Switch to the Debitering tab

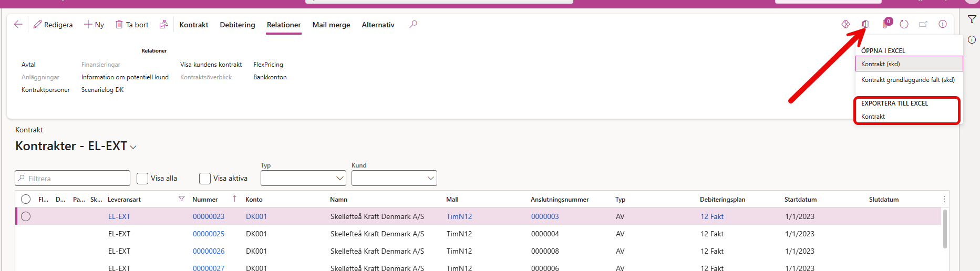coord(238,25)
